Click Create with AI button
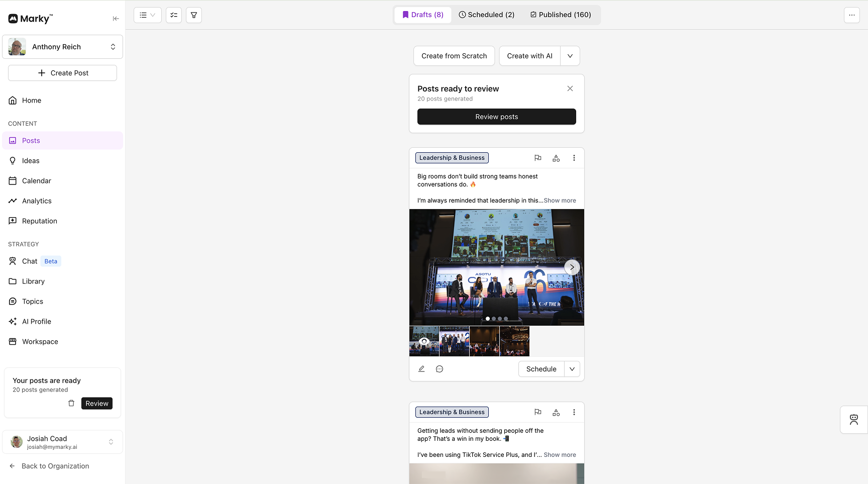This screenshot has width=868, height=484. tap(529, 56)
